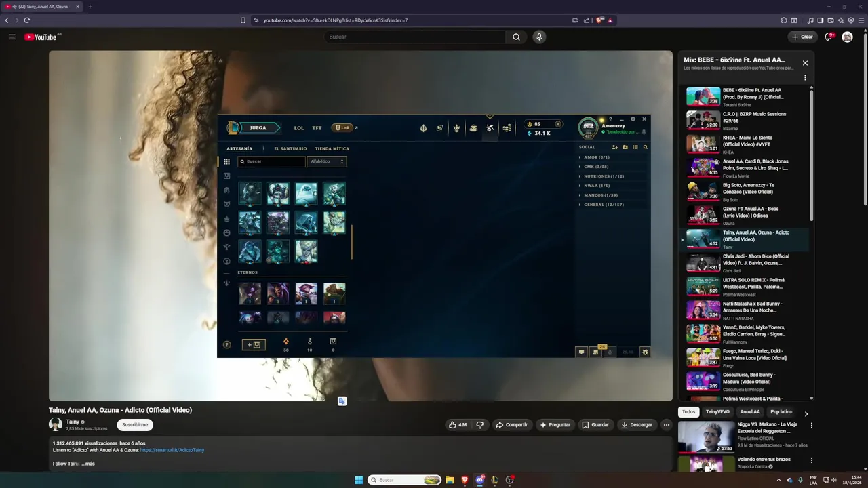
Task: Select the emote smiley filter in Loot sidebar
Action: tap(226, 232)
